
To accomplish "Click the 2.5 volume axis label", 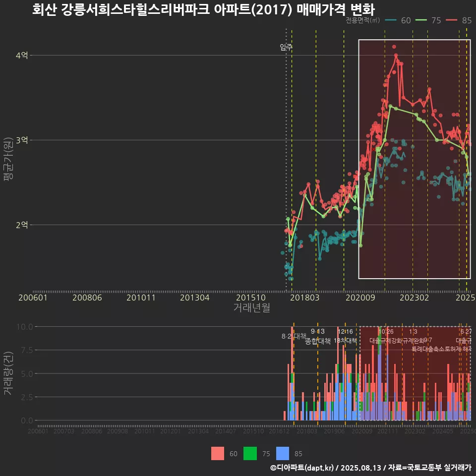I will pos(27,397).
